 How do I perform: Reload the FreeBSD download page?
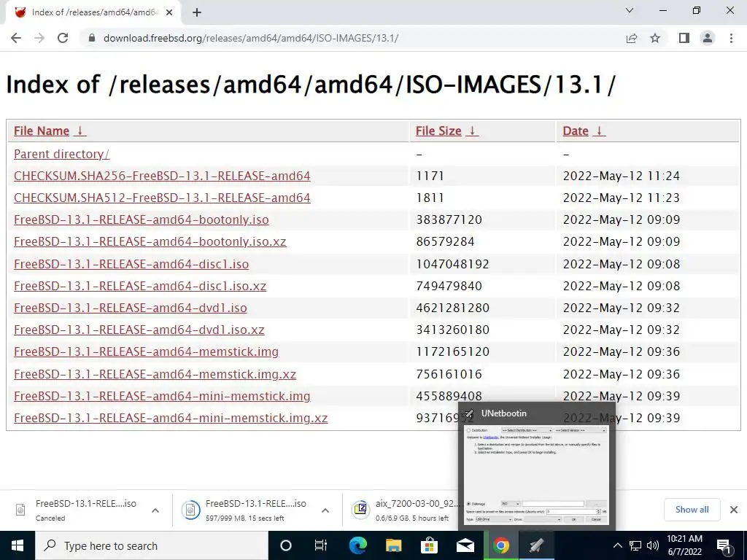point(63,38)
